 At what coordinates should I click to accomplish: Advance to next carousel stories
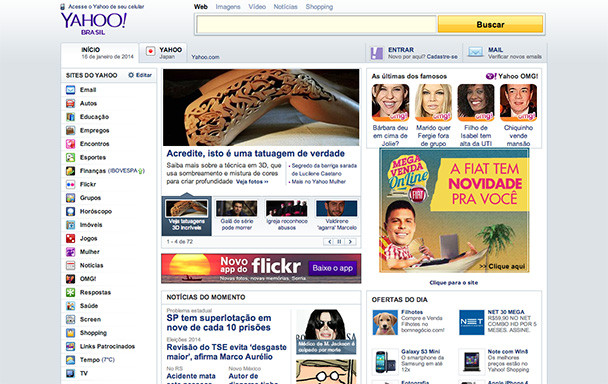[x=350, y=242]
